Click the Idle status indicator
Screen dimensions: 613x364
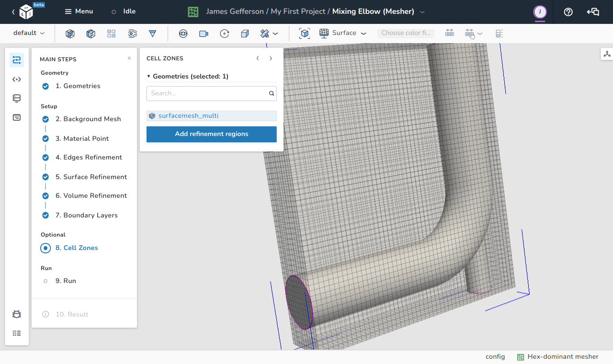click(x=124, y=11)
